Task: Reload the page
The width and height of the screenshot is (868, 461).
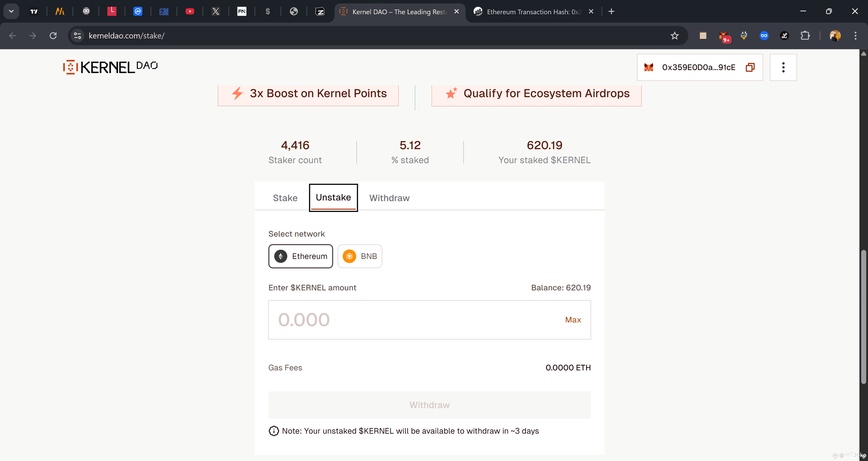Action: click(53, 36)
